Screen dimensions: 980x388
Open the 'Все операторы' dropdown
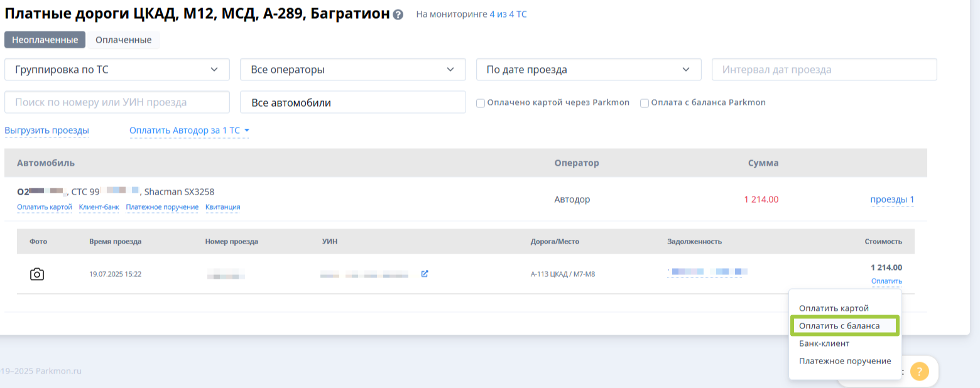(352, 70)
